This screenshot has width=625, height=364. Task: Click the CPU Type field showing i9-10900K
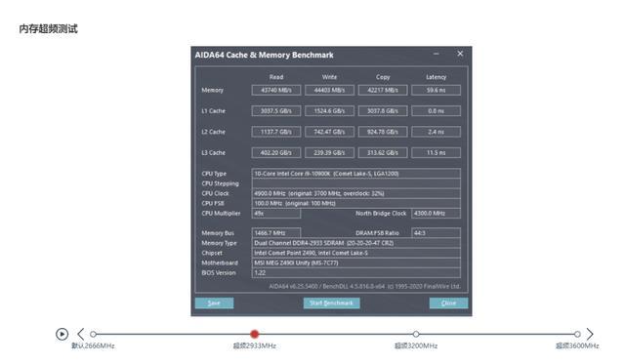tap(355, 174)
